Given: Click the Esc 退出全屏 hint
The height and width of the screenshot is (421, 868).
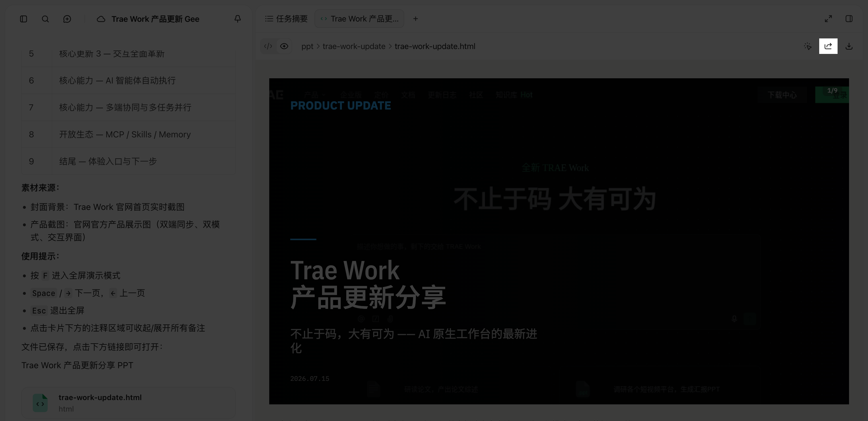Looking at the screenshot, I should [x=58, y=310].
